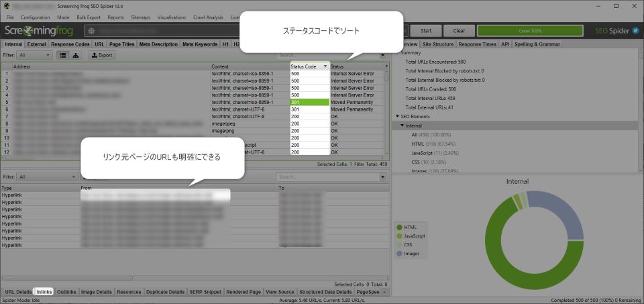Switch to the Meta Keywords tab
The height and width of the screenshot is (304, 644).
(x=200, y=44)
